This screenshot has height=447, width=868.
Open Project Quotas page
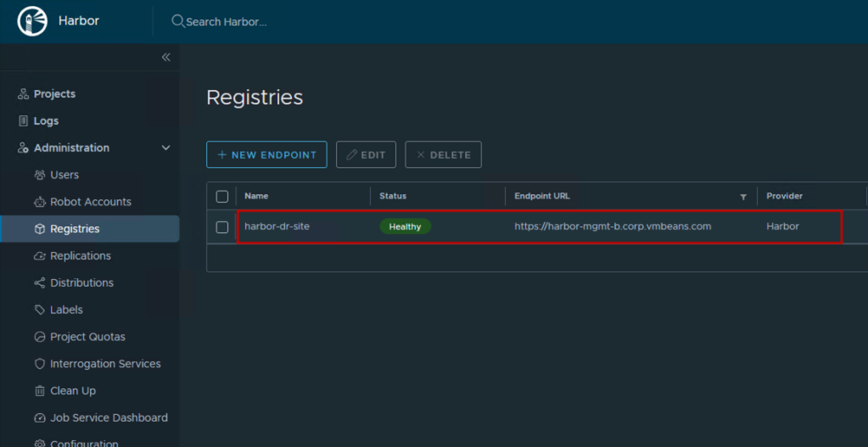[88, 337]
